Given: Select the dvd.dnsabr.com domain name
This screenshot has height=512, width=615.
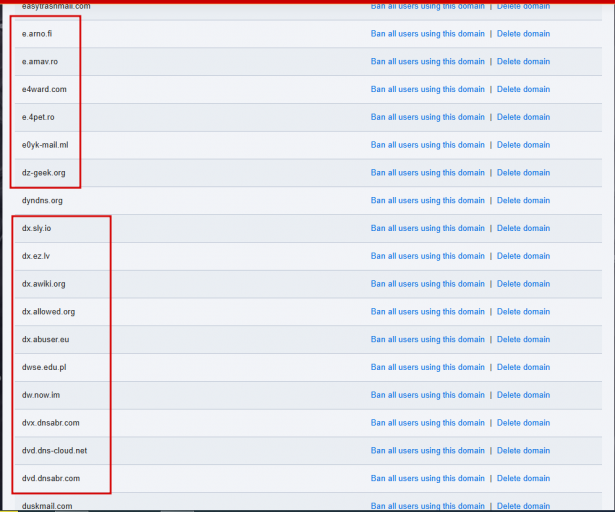Looking at the screenshot, I should [51, 479].
